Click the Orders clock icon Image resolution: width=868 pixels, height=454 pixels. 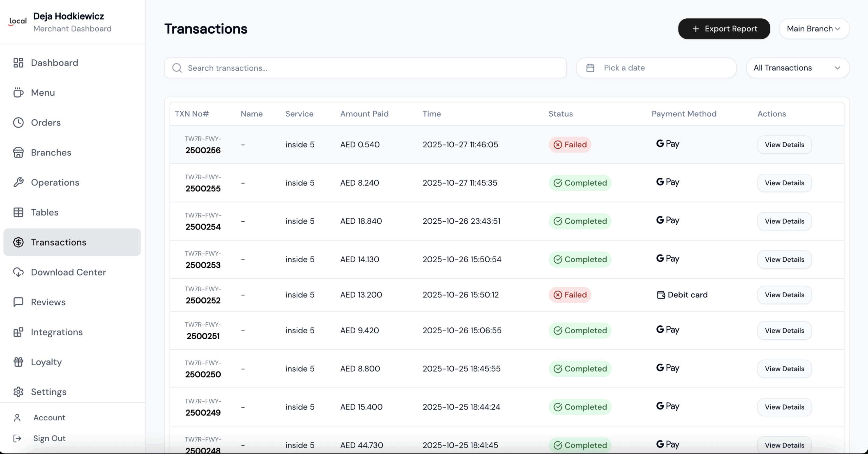pos(18,122)
